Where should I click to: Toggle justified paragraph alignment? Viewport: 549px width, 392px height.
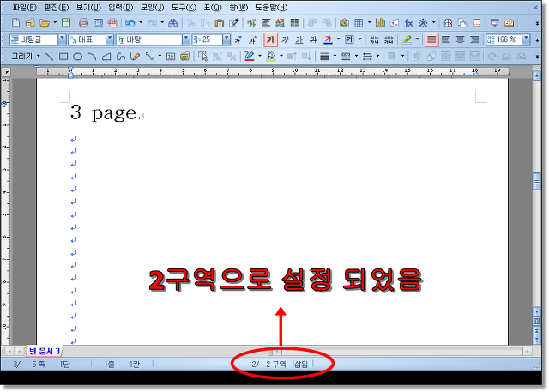pyautogui.click(x=431, y=40)
